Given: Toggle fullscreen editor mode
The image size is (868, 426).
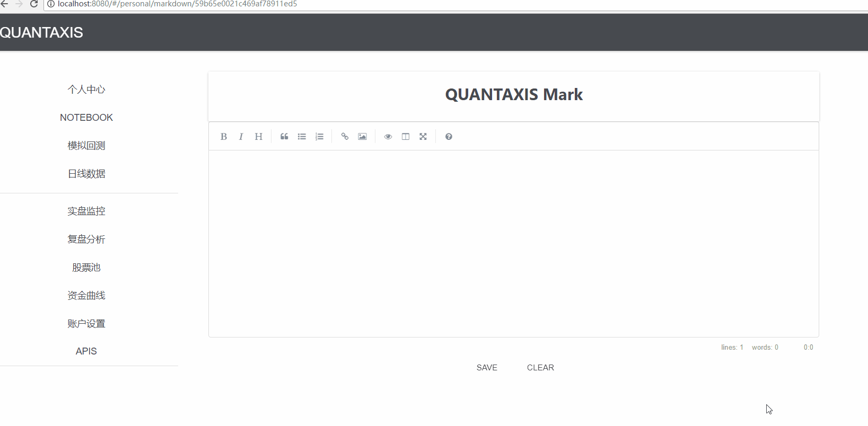Looking at the screenshot, I should click(x=423, y=137).
